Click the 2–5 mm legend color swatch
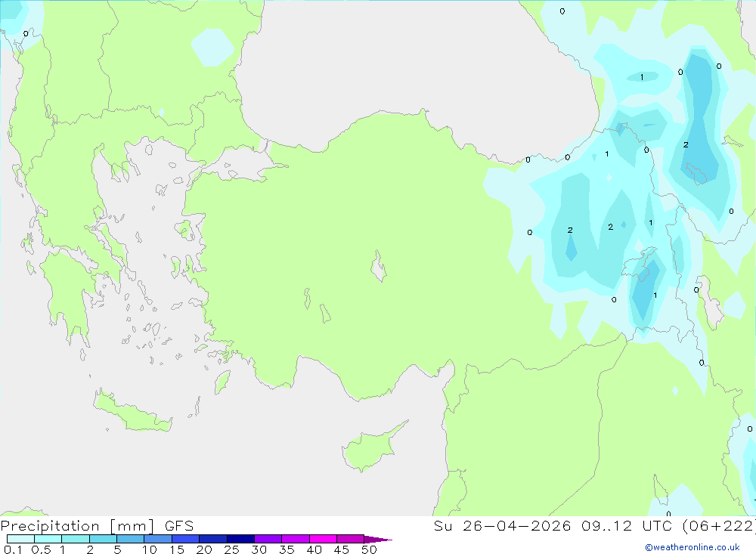This screenshot has width=756, height=554. [103, 539]
